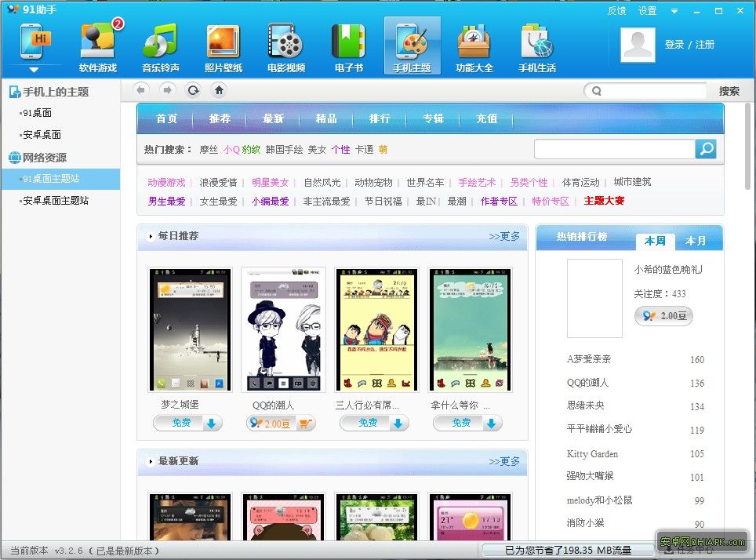Expand the arrow under the phone icon
Viewport: 756px width, 560px height.
coord(34,70)
